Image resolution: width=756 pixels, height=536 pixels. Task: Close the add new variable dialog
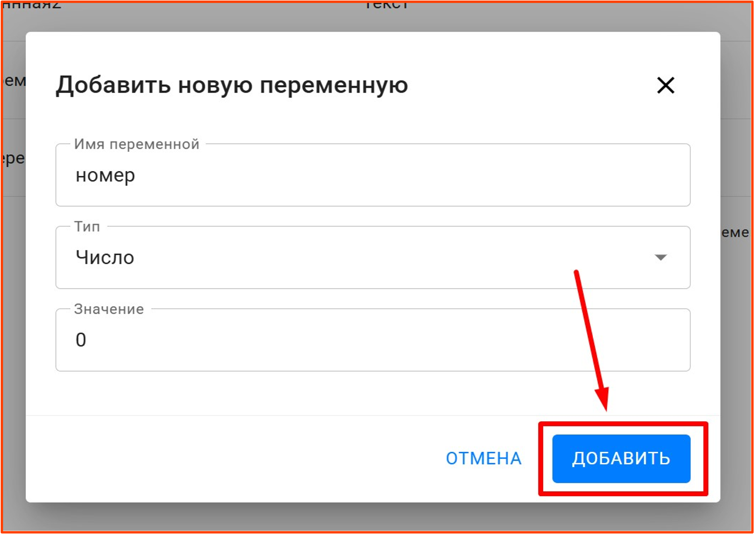pos(665,85)
